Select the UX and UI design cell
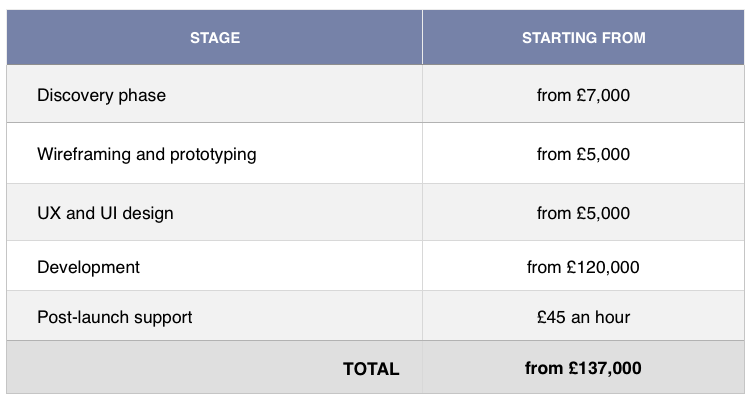 point(215,212)
